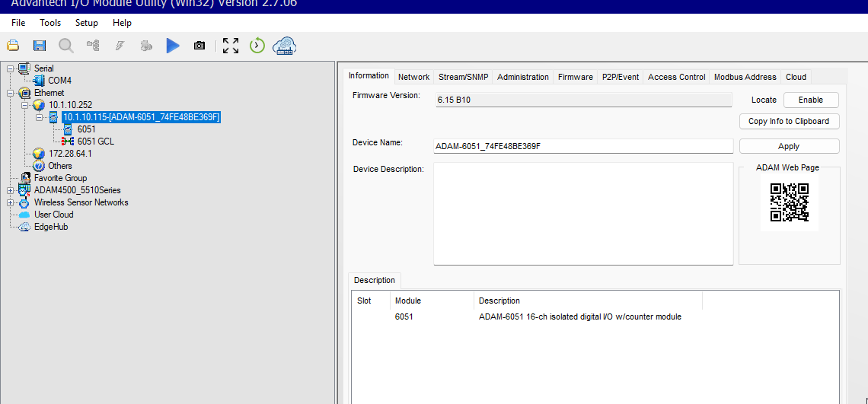Viewport: 868px width, 404px height.
Task: Switch to the P2P/Event tab
Action: (x=621, y=77)
